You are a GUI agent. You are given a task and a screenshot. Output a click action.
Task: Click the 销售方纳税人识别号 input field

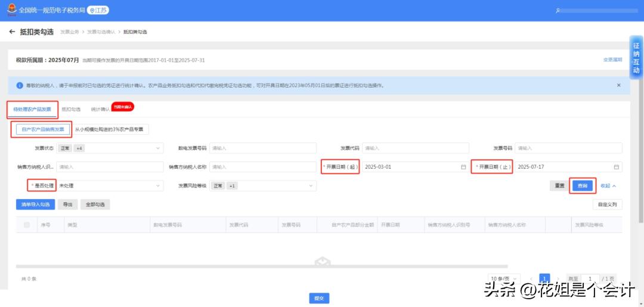pos(110,167)
